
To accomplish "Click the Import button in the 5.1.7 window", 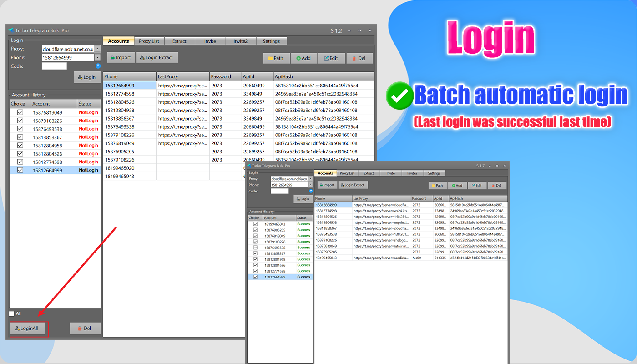I will coord(327,185).
